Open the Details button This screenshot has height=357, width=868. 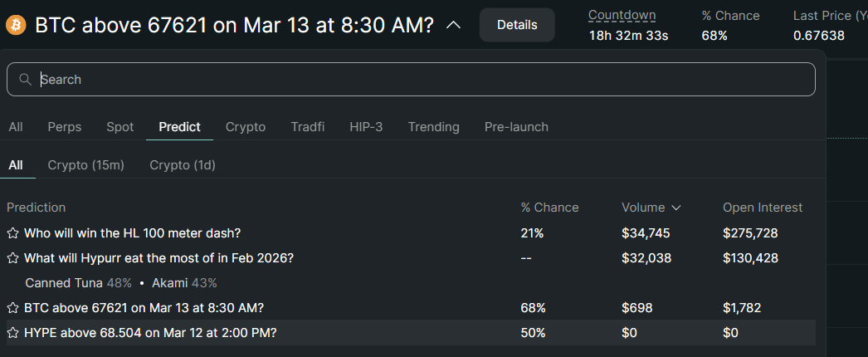(516, 25)
